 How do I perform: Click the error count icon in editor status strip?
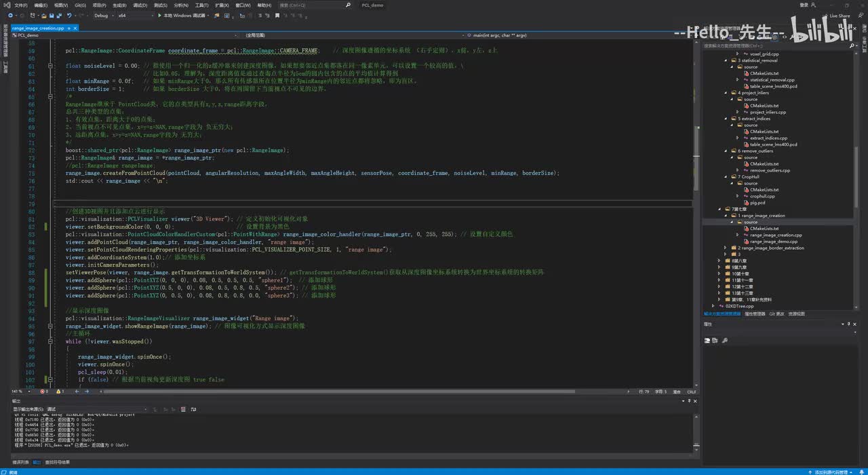coord(43,392)
